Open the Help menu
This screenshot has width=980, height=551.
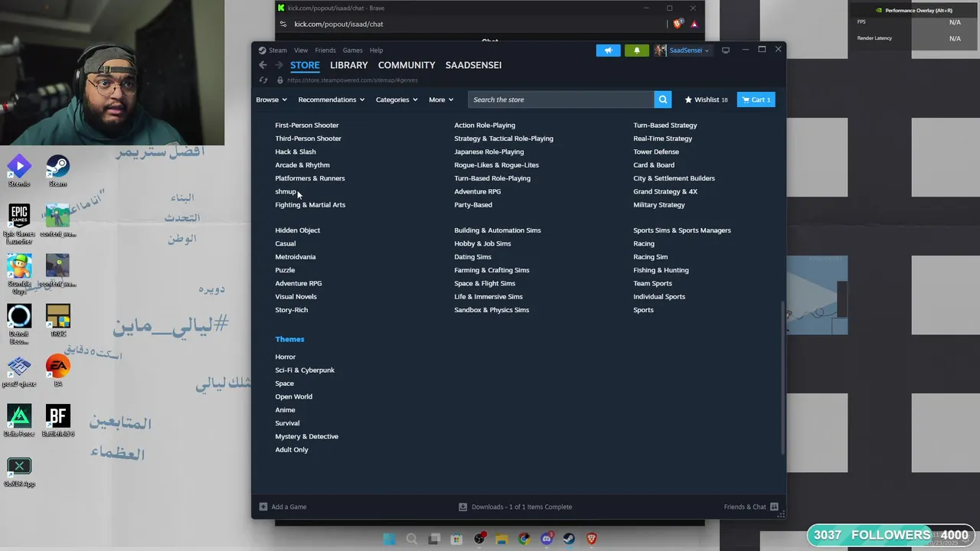point(376,51)
